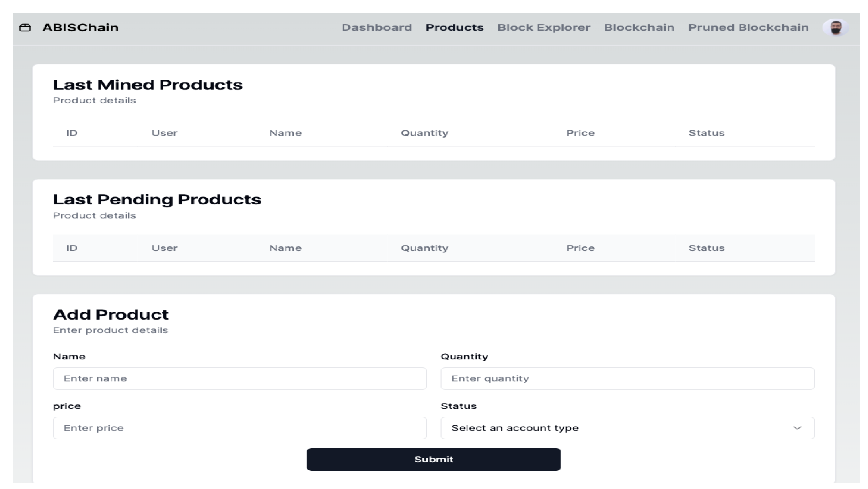Click Name header in Last Pending Products
The width and height of the screenshot is (868, 489).
pos(285,248)
